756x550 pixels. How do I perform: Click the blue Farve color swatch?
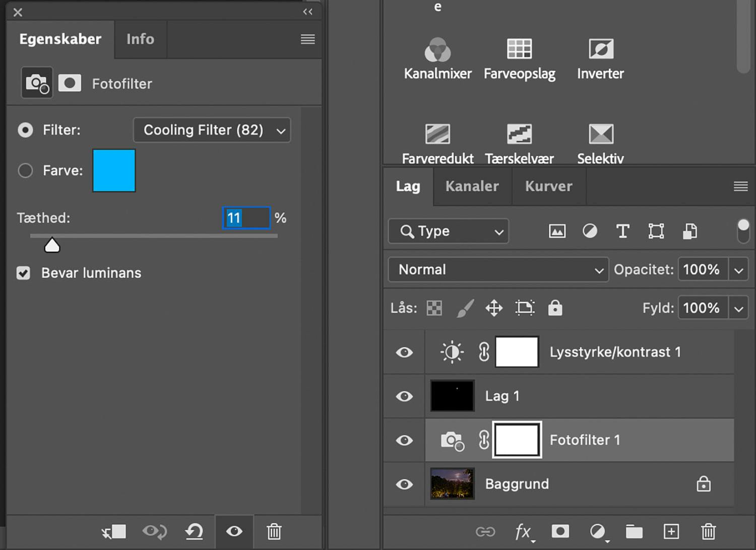pos(114,171)
